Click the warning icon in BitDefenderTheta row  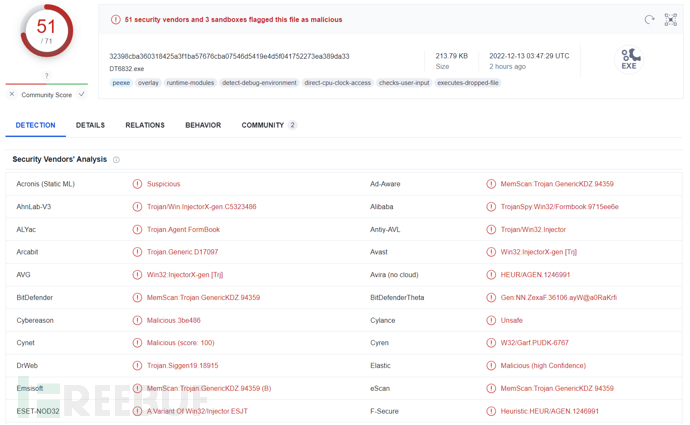click(491, 298)
